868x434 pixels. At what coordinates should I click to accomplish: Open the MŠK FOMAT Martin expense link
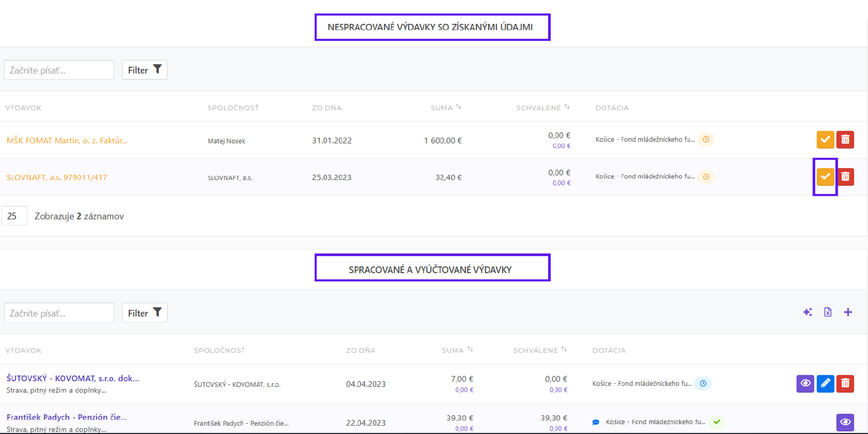pyautogui.click(x=67, y=140)
